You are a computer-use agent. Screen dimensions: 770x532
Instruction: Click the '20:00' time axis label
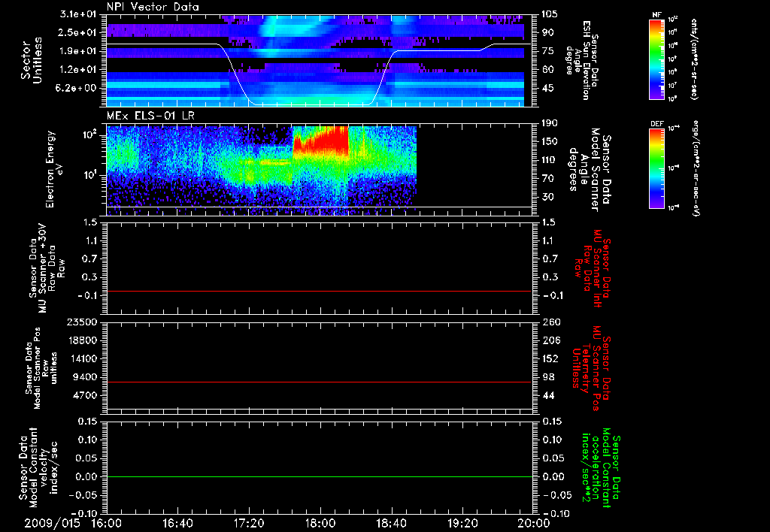click(533, 524)
